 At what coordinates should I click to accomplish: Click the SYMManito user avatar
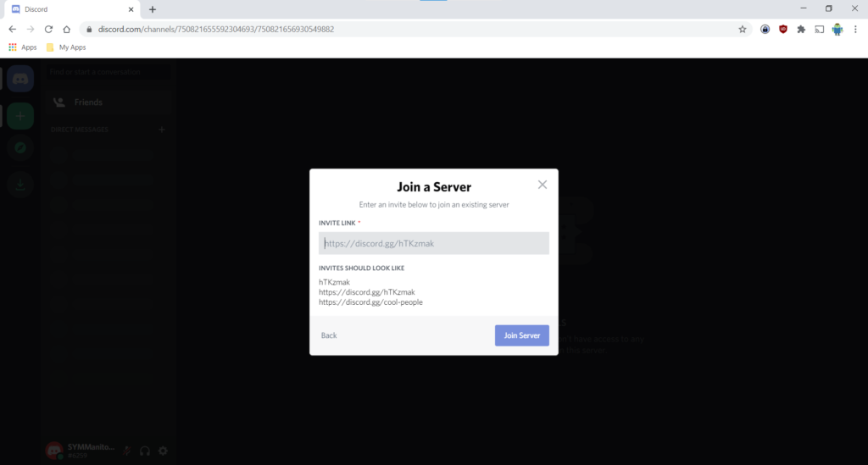[x=54, y=451]
